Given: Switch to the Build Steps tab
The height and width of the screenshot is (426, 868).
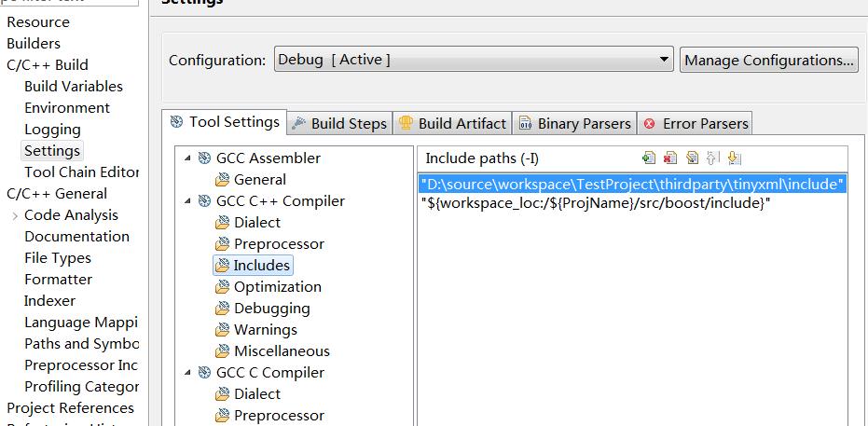Looking at the screenshot, I should tap(338, 123).
